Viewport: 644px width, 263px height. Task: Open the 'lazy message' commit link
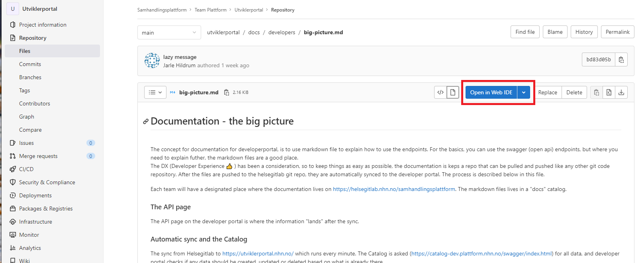[180, 57]
